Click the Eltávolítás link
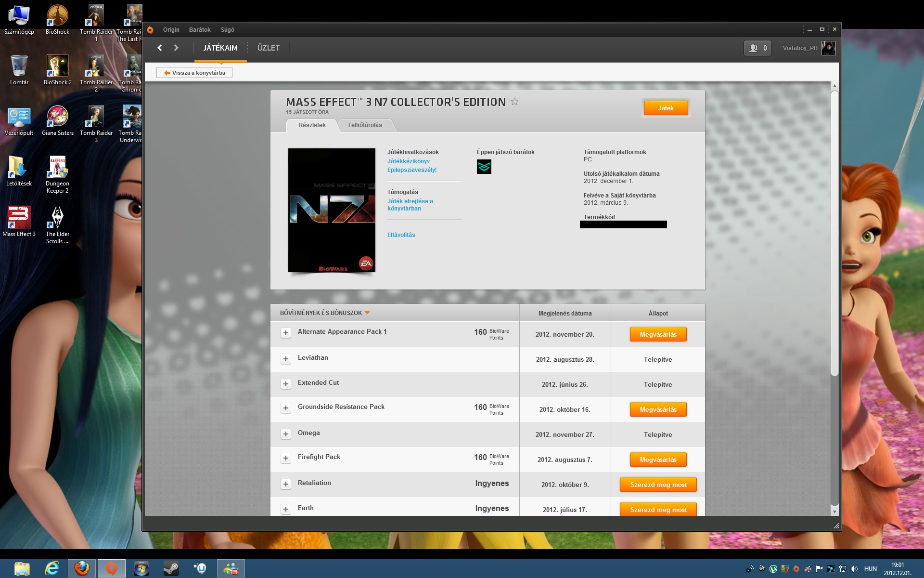Image resolution: width=924 pixels, height=578 pixels. [x=401, y=235]
